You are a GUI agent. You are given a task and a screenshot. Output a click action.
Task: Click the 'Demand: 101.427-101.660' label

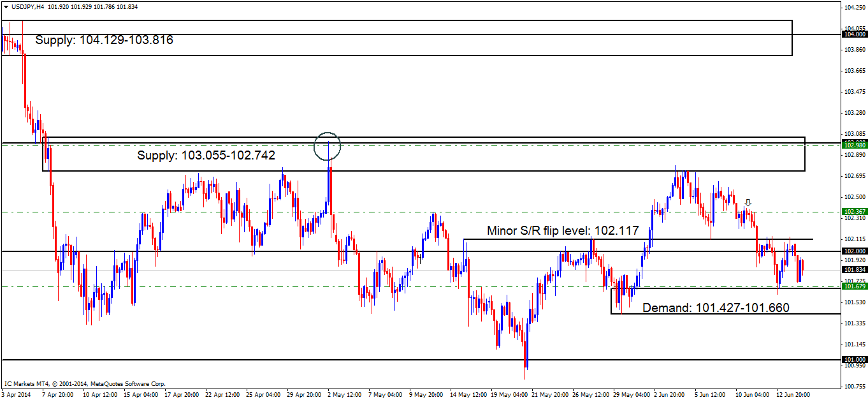(x=716, y=308)
